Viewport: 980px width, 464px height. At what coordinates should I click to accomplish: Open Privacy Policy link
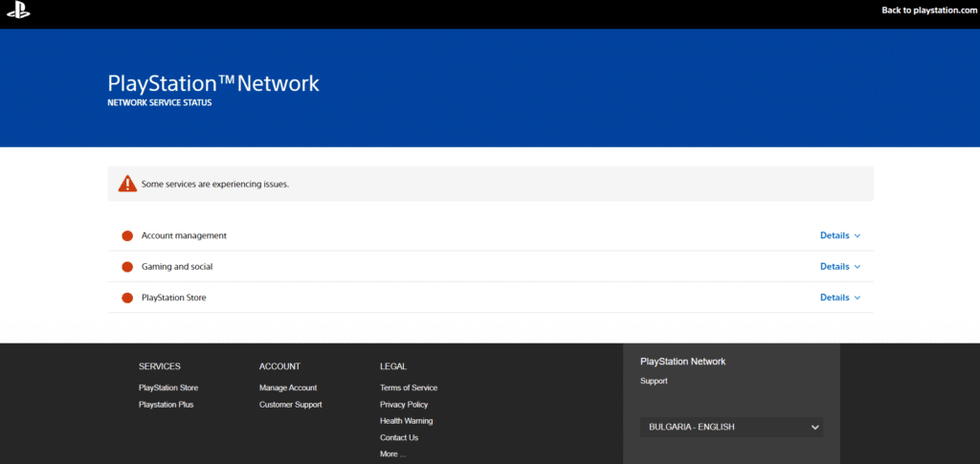click(x=404, y=405)
